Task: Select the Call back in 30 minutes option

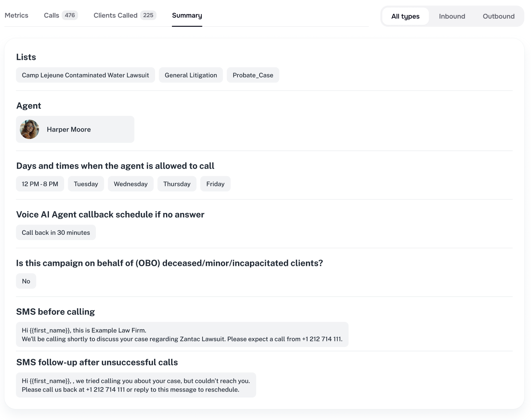Action: click(x=56, y=232)
